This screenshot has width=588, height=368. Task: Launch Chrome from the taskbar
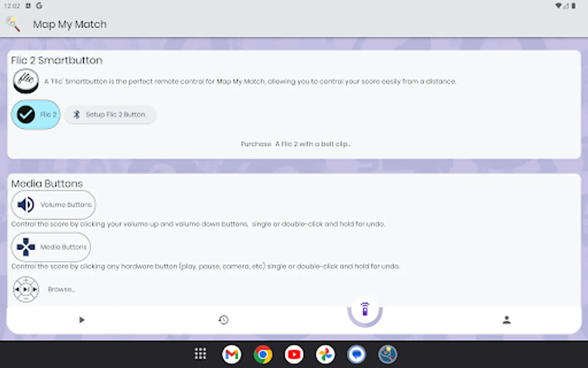point(263,354)
